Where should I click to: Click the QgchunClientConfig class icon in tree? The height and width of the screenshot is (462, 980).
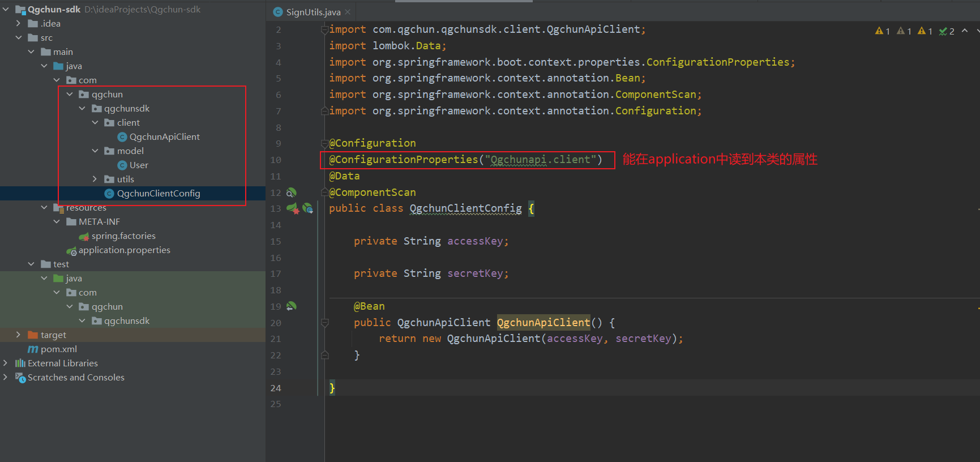(x=109, y=194)
